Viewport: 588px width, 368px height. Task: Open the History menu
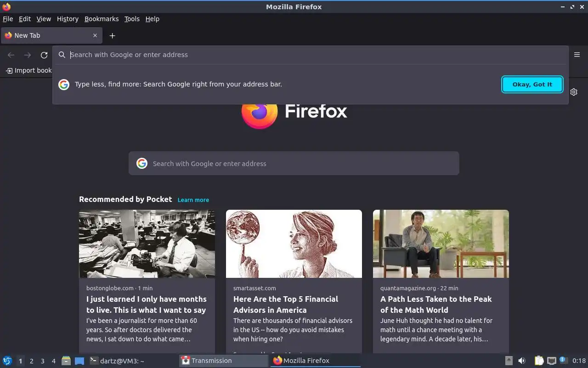pos(68,19)
